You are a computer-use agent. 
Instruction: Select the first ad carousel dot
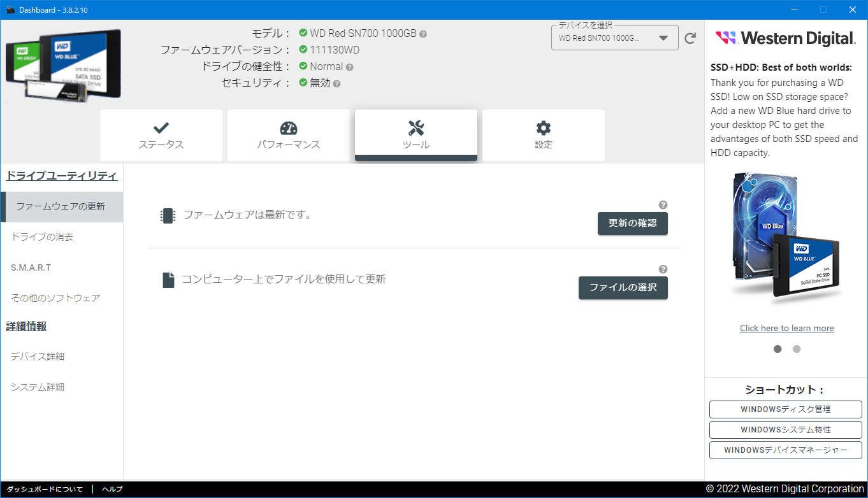[x=778, y=349]
